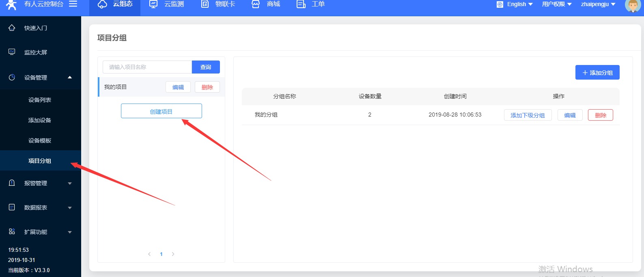Screen dimensions: 644x277
Task: Click the globe language icon
Action: click(x=500, y=4)
